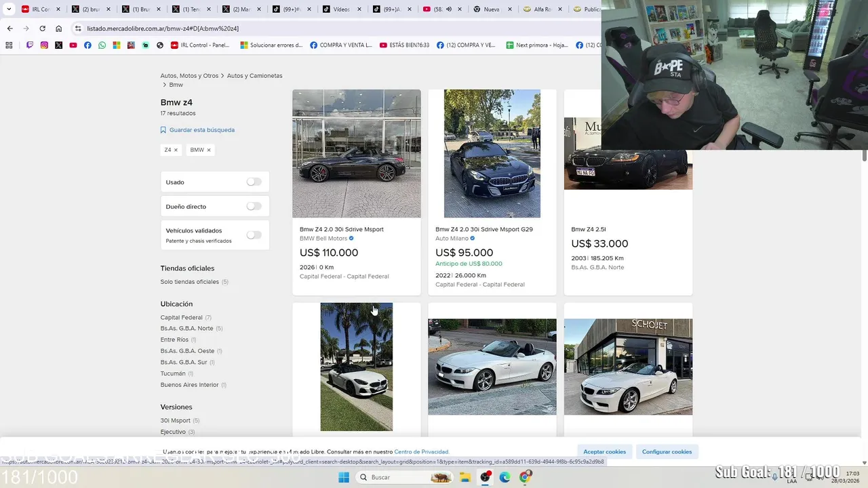Filter location by Entre Ríos
The image size is (868, 488).
click(174, 340)
